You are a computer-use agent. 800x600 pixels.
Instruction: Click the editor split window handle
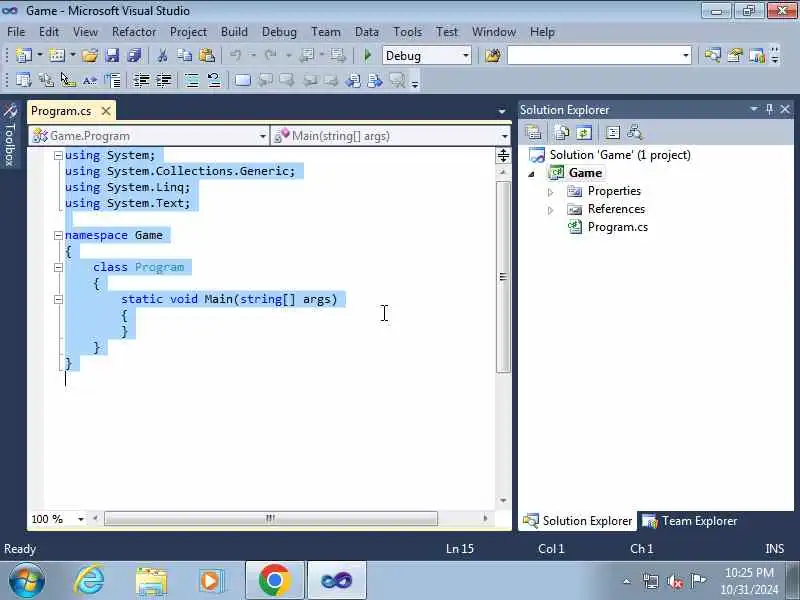click(503, 155)
